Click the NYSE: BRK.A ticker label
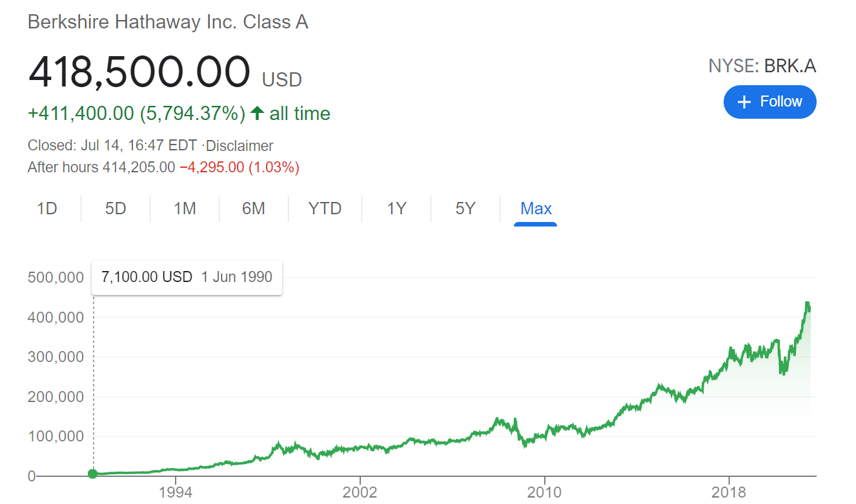 click(762, 65)
